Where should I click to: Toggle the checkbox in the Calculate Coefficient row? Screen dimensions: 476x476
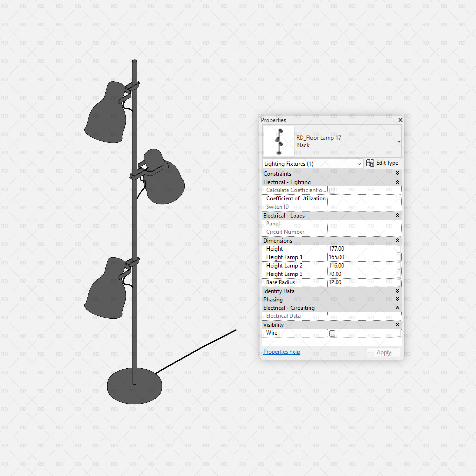click(x=332, y=190)
